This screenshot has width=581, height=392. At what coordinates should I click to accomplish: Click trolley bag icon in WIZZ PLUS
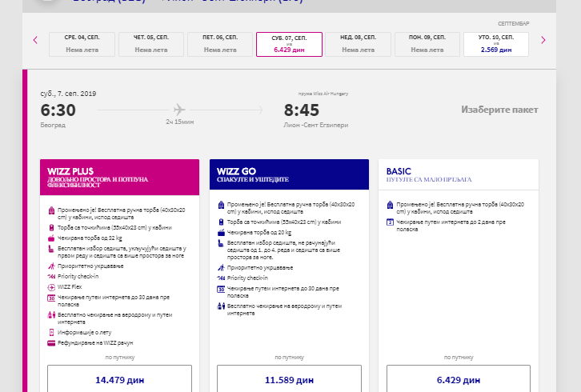pos(51,227)
